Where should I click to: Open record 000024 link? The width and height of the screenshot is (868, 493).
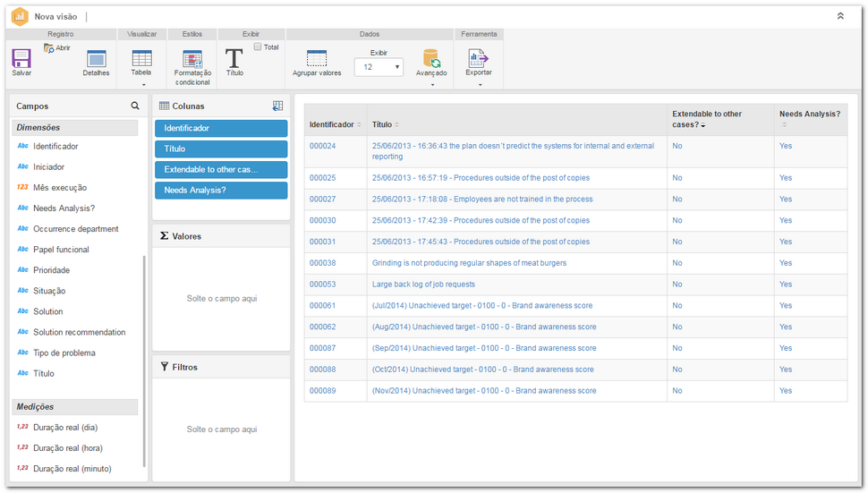(x=323, y=146)
